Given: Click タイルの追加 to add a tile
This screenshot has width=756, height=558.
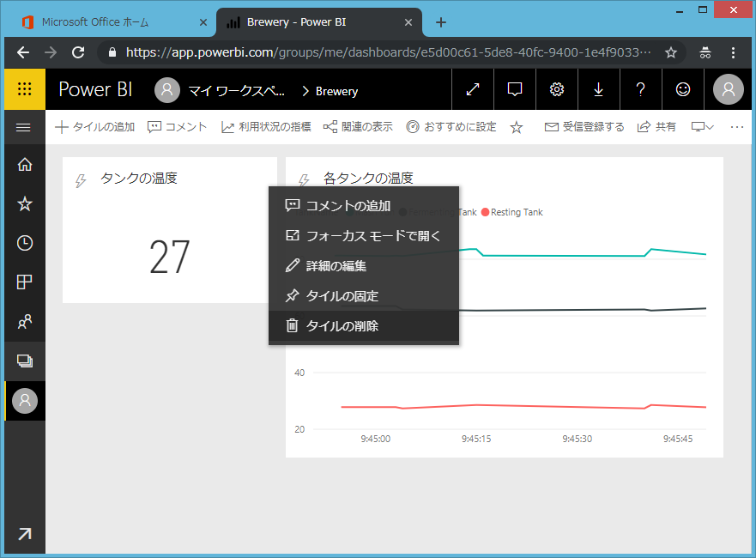Looking at the screenshot, I should tap(95, 127).
